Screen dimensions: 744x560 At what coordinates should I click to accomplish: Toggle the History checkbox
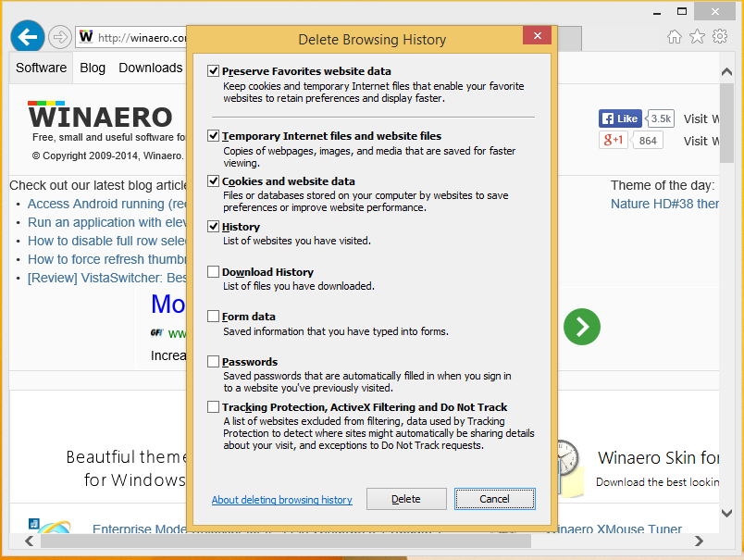[213, 227]
